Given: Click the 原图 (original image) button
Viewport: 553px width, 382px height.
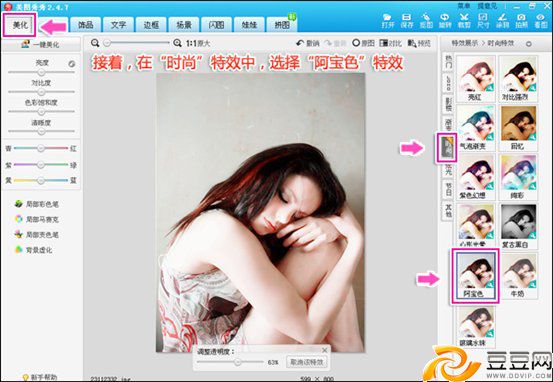Looking at the screenshot, I should 363,43.
